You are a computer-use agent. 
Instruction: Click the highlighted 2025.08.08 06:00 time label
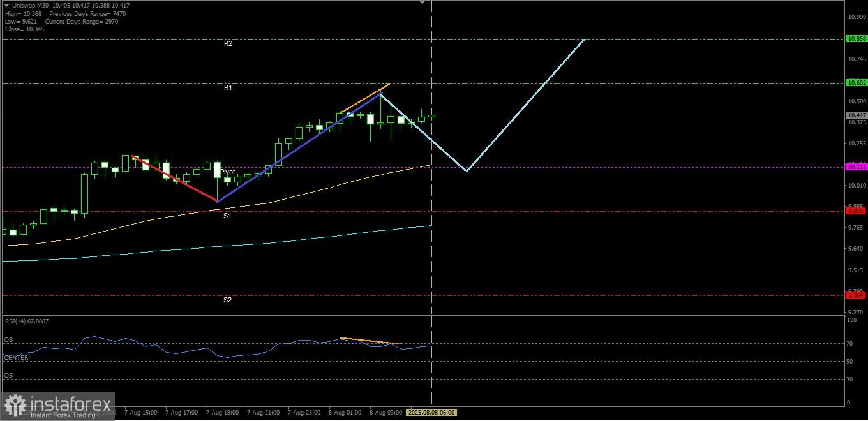(431, 413)
